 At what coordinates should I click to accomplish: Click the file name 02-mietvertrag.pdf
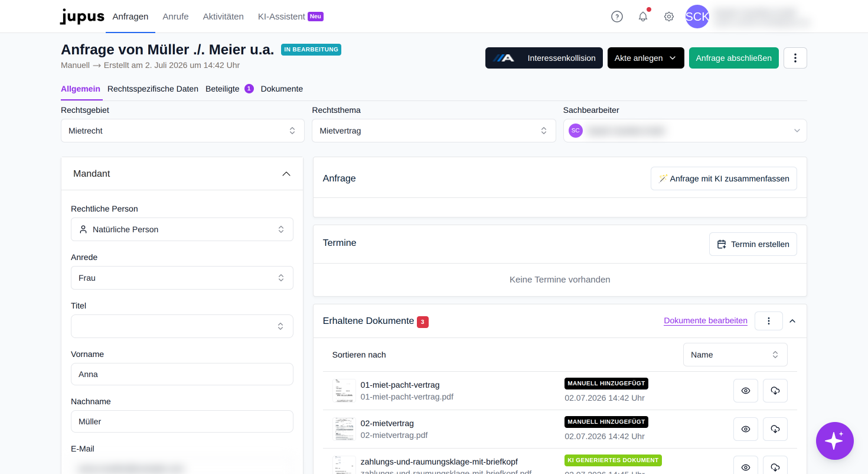point(394,435)
